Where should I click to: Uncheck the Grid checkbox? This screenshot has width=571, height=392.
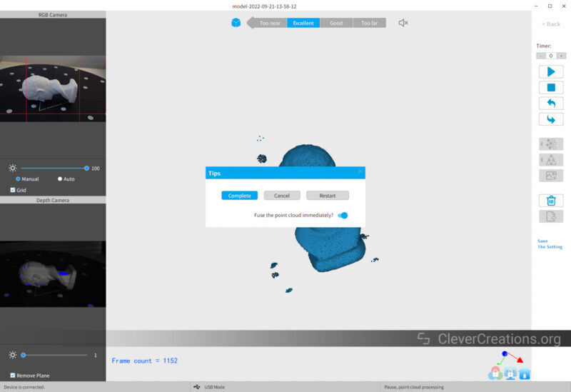(13, 190)
